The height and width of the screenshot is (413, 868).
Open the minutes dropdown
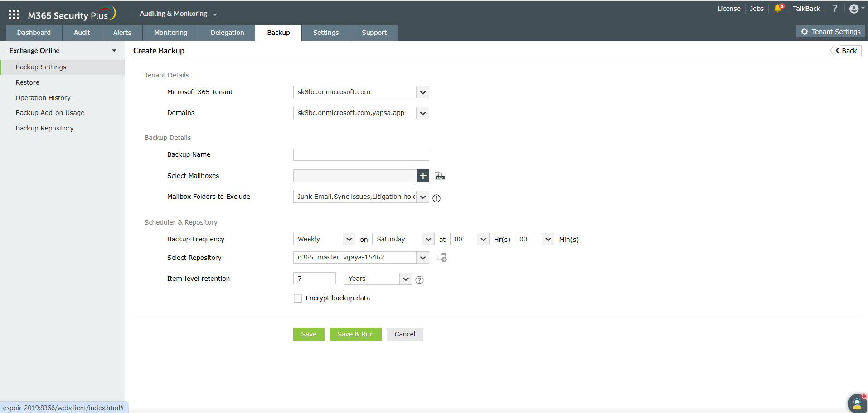tap(534, 239)
